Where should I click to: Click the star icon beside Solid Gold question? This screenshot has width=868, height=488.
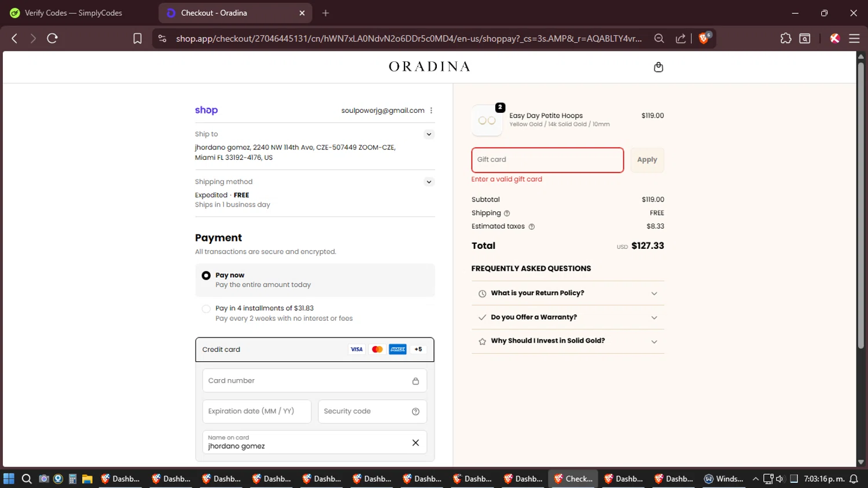click(x=482, y=342)
